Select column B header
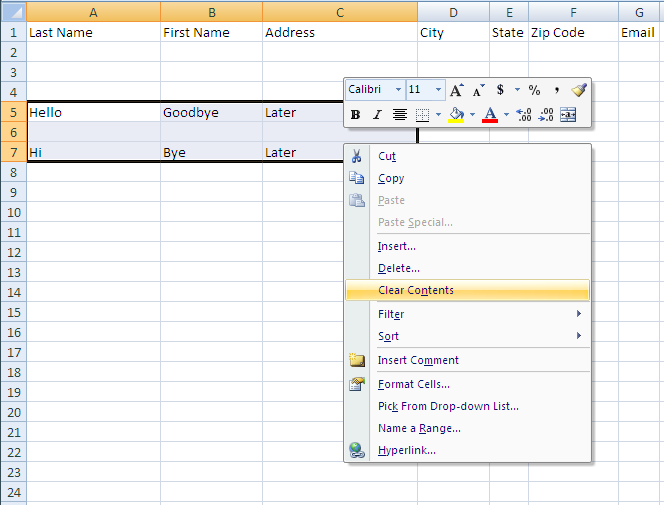 pyautogui.click(x=212, y=12)
